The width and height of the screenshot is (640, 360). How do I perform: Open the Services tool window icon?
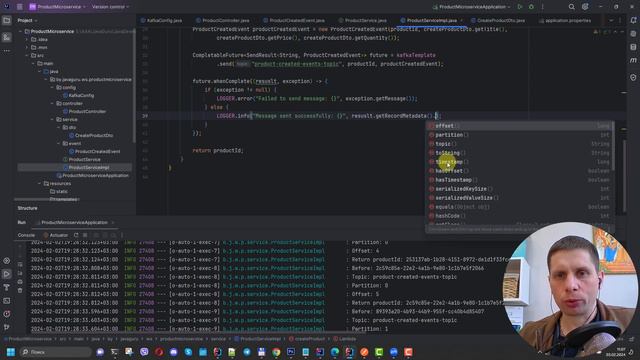7,261
